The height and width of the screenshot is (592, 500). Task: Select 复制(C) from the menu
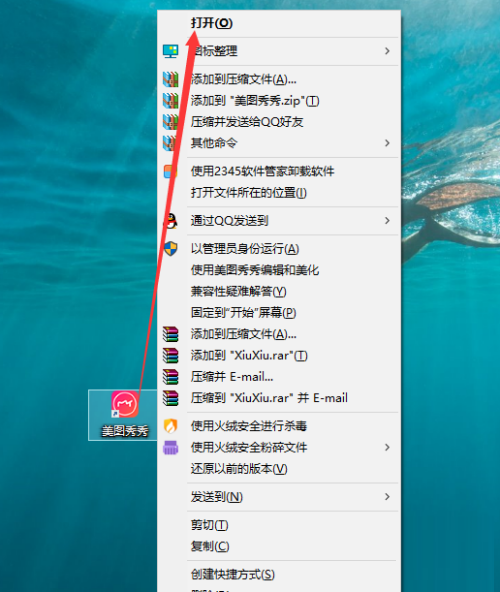(210, 546)
